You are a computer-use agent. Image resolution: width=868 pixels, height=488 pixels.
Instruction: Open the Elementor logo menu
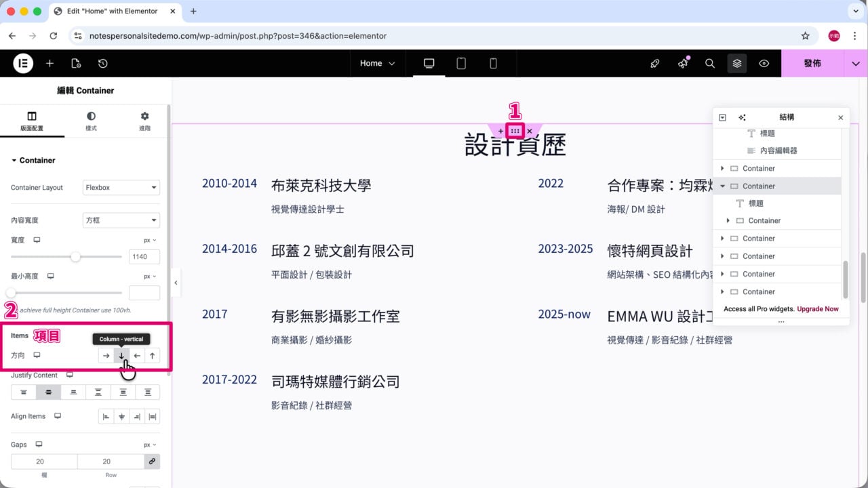click(x=23, y=63)
